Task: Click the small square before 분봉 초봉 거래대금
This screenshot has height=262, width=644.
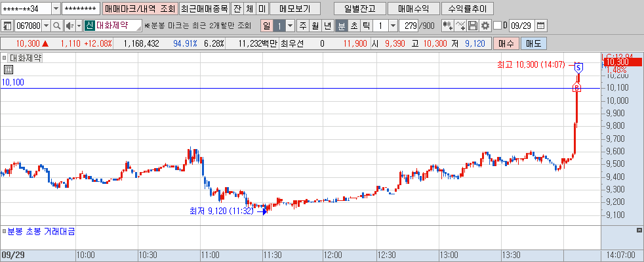Action: (5, 231)
